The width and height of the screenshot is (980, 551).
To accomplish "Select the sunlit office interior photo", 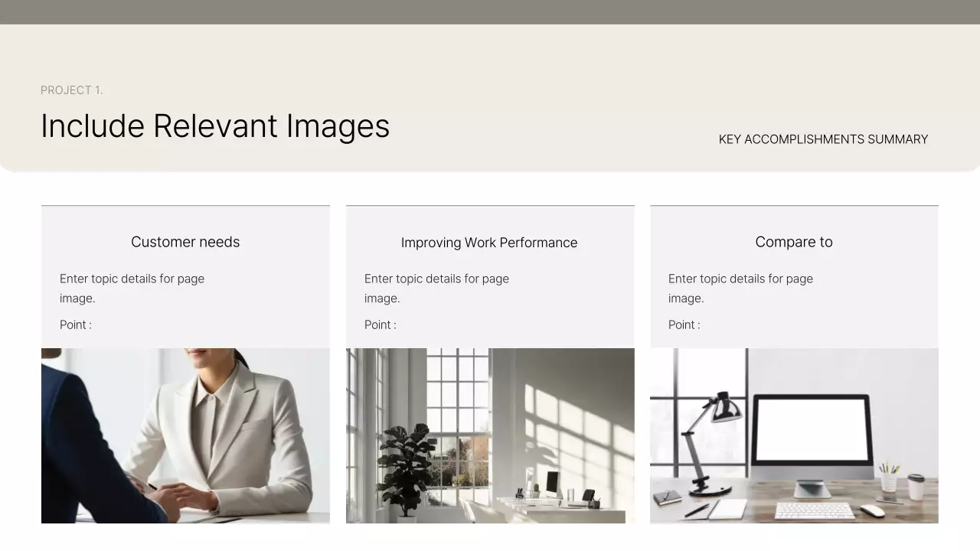I will (x=490, y=435).
